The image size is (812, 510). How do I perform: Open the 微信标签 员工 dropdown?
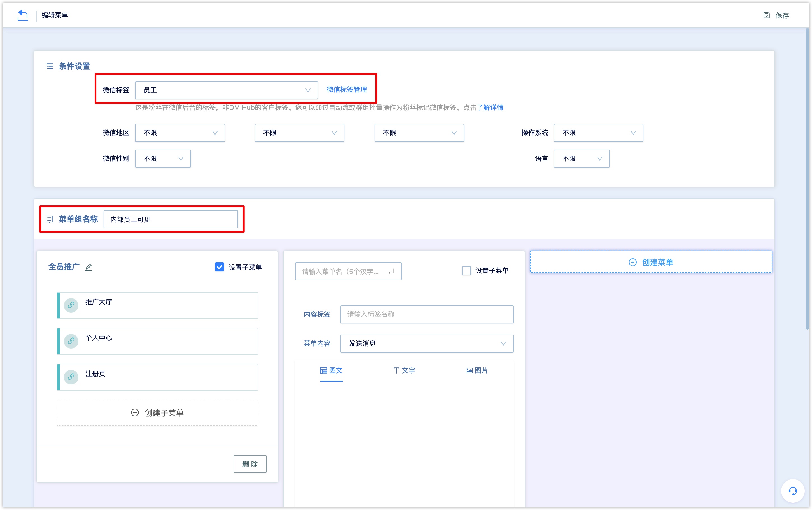pos(226,90)
